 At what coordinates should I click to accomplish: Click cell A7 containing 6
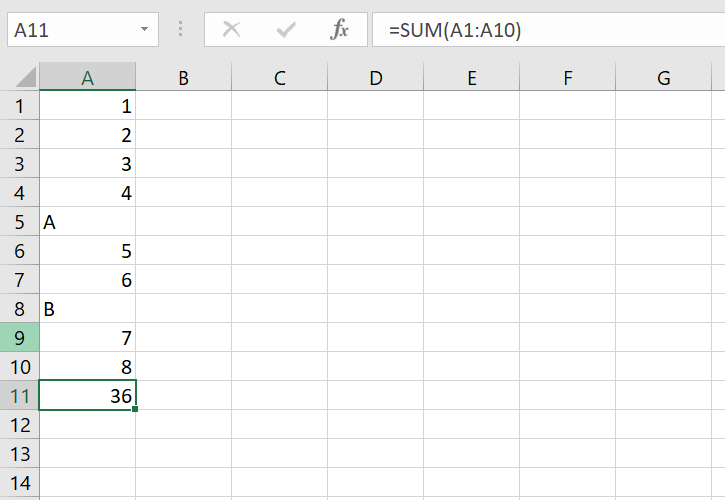(87, 279)
